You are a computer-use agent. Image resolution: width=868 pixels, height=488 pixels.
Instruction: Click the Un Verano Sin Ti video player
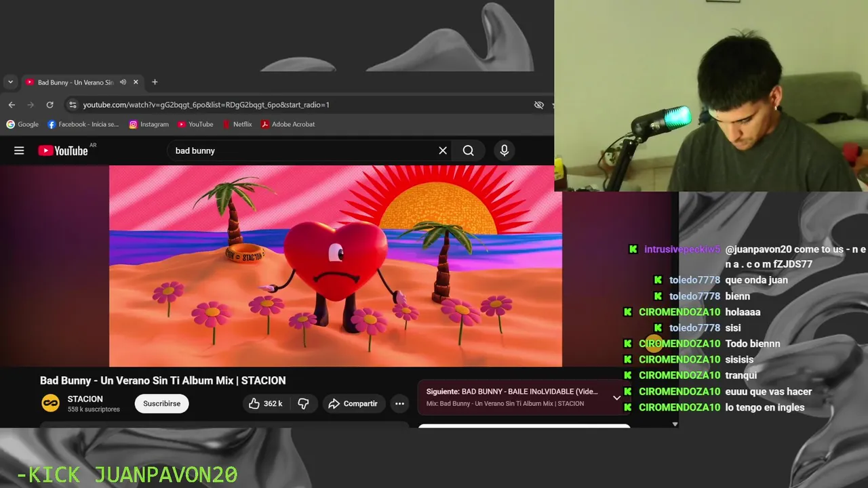click(335, 266)
